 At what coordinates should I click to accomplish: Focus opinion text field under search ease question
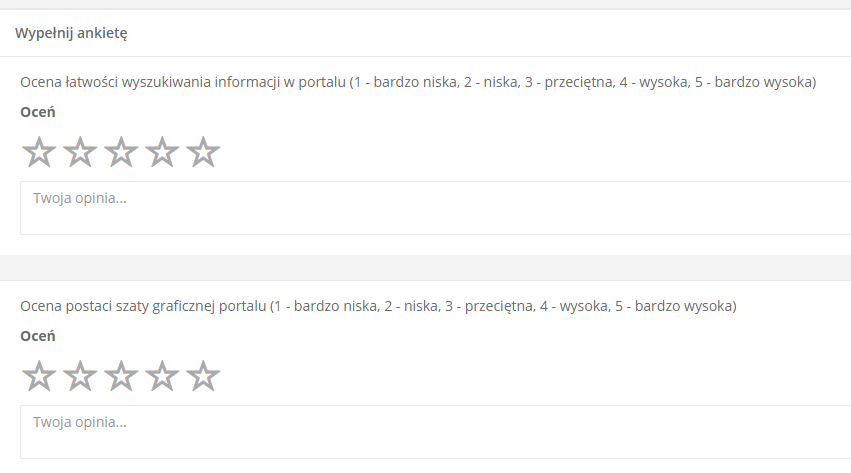[435, 208]
